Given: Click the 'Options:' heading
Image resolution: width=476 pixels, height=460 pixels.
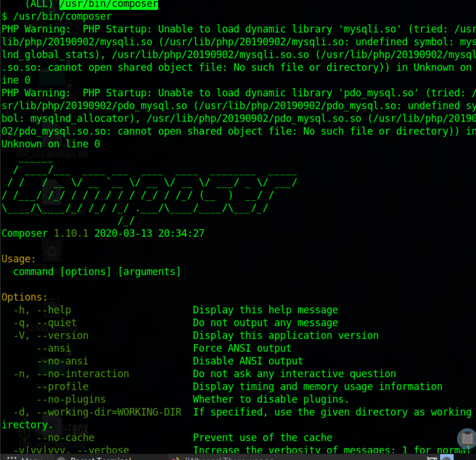Looking at the screenshot, I should point(24,297).
